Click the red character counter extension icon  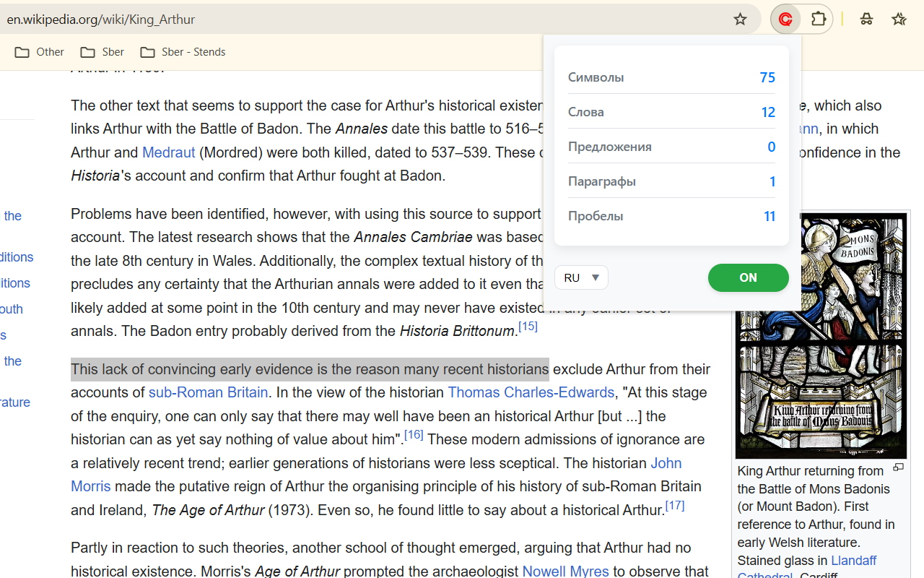pyautogui.click(x=785, y=20)
